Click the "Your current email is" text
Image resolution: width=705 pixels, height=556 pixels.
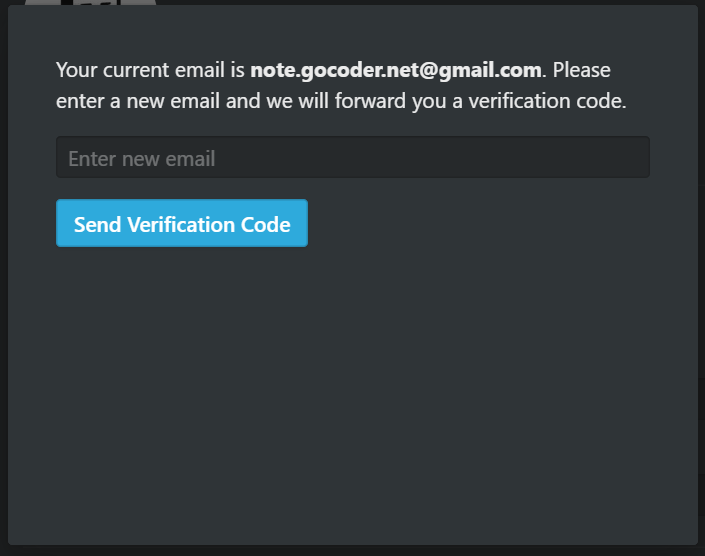point(150,70)
